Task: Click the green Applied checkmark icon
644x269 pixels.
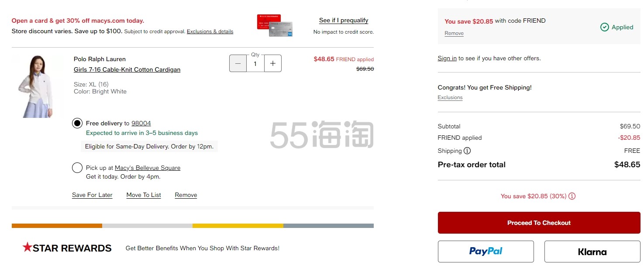Action: click(605, 27)
